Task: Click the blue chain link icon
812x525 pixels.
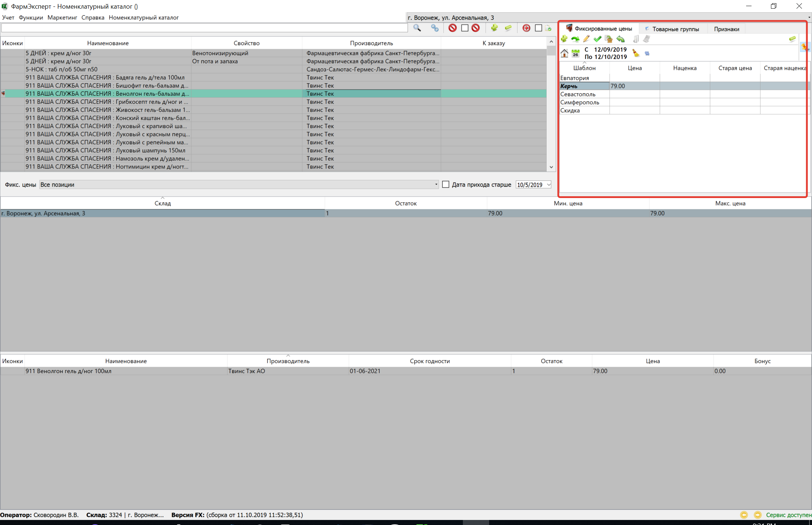Action: point(435,28)
